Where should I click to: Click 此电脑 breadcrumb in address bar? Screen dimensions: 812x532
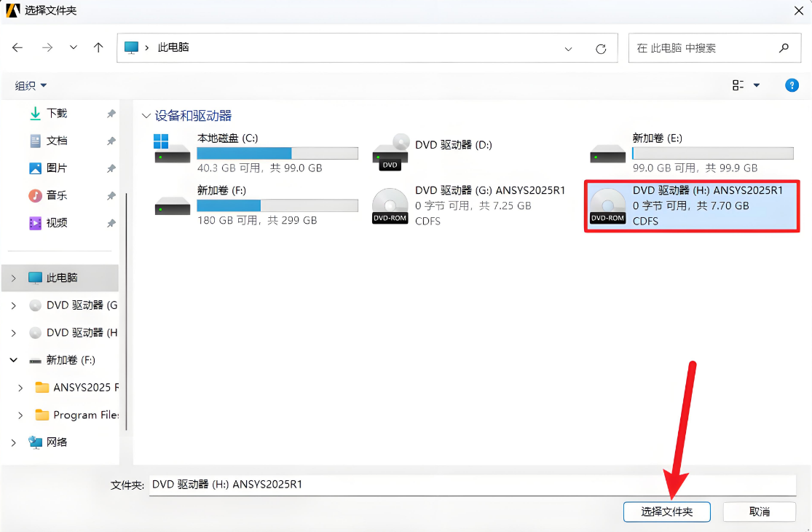pyautogui.click(x=173, y=47)
